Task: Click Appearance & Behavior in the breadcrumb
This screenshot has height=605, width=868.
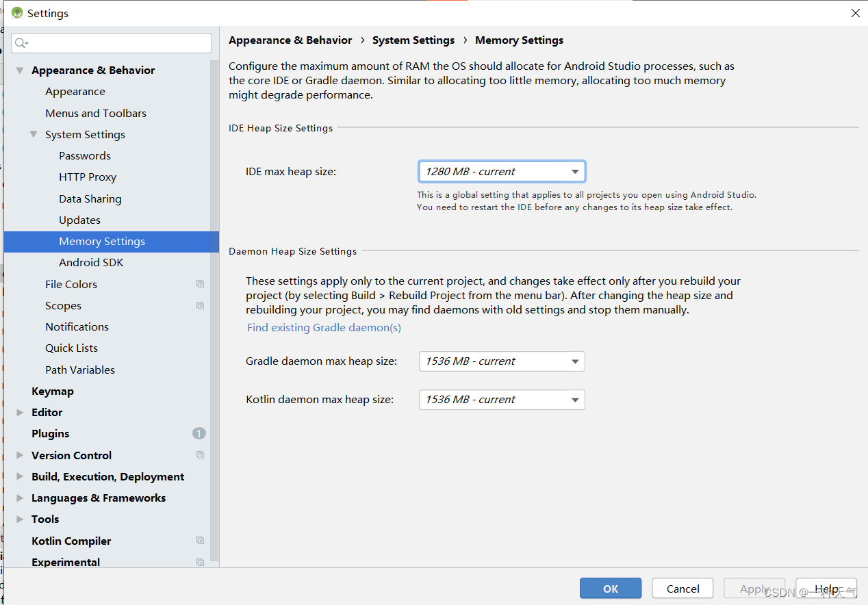Action: (290, 40)
